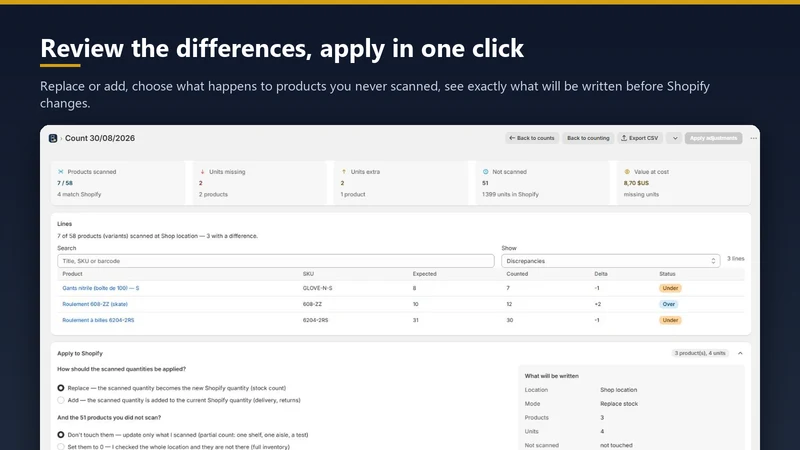
Task: Click the SKU column header
Action: [308, 274]
